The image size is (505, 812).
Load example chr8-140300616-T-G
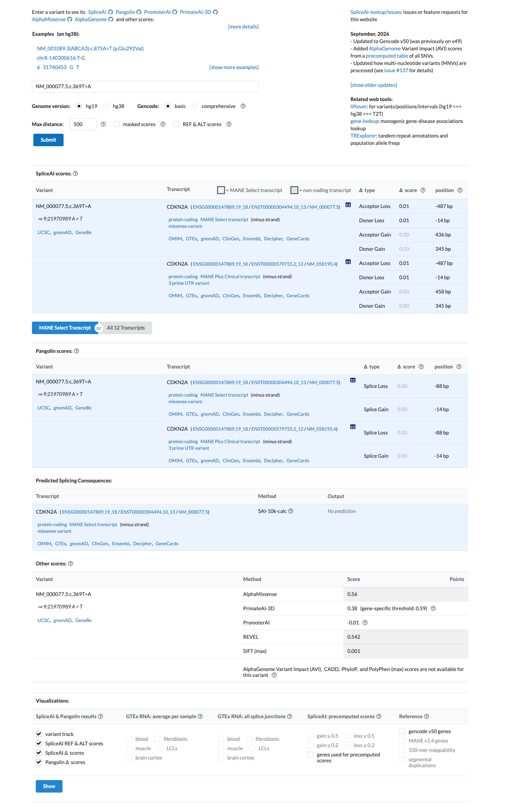[x=61, y=58]
